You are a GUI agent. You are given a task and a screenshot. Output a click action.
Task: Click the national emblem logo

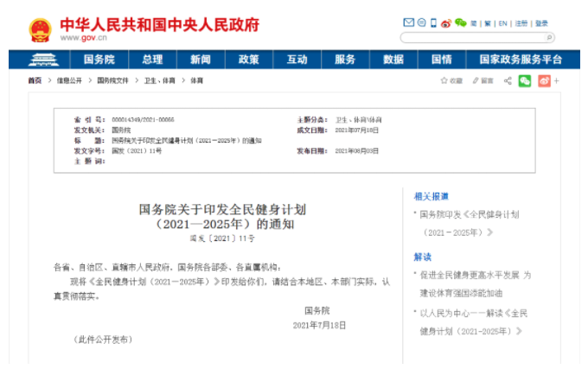pyautogui.click(x=40, y=29)
